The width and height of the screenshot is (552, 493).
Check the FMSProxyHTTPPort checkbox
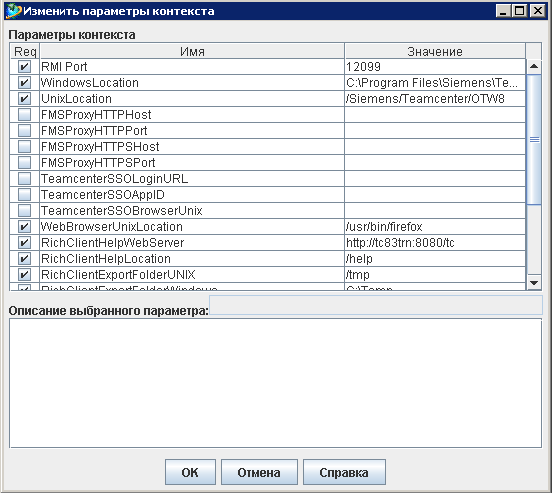24,130
